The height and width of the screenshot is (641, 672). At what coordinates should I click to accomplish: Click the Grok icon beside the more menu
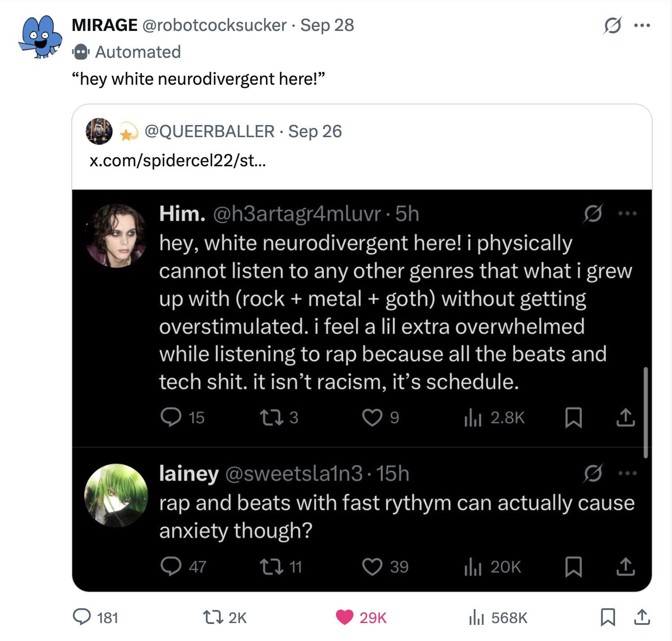click(612, 26)
